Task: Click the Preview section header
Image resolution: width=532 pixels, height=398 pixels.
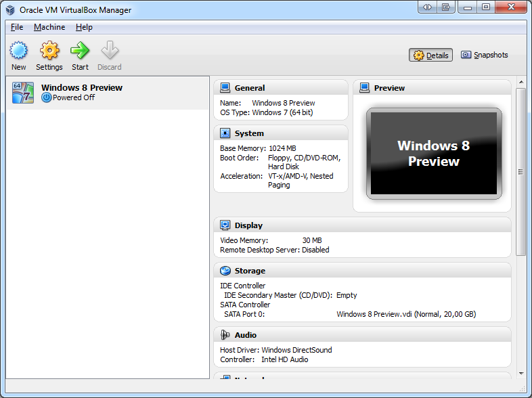Action: point(389,88)
